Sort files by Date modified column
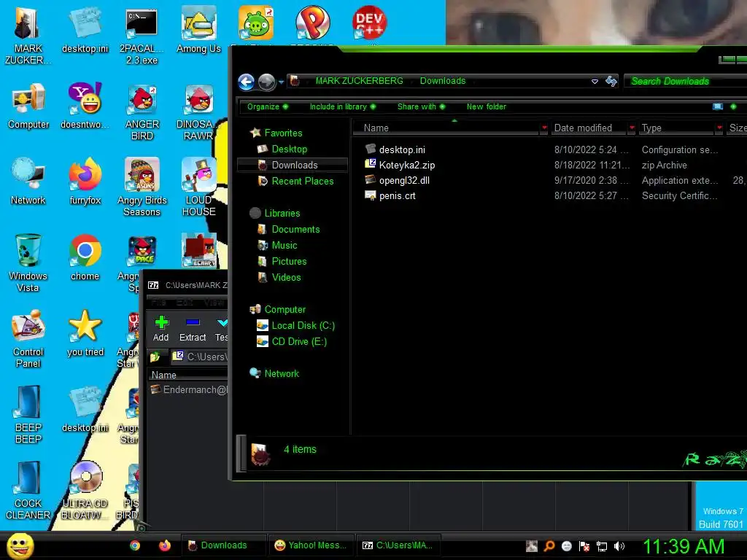 (x=589, y=128)
